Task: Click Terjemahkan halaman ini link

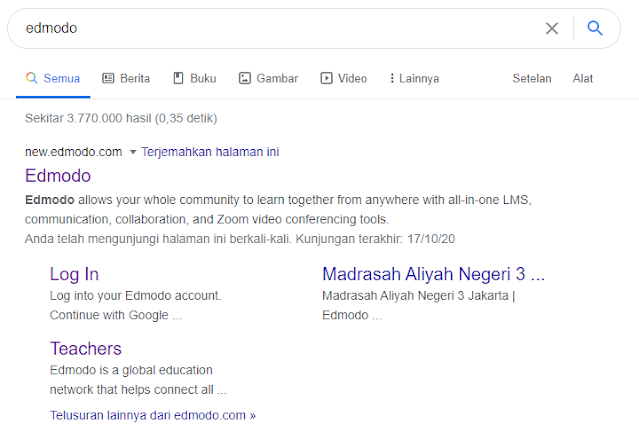Action: click(x=210, y=152)
